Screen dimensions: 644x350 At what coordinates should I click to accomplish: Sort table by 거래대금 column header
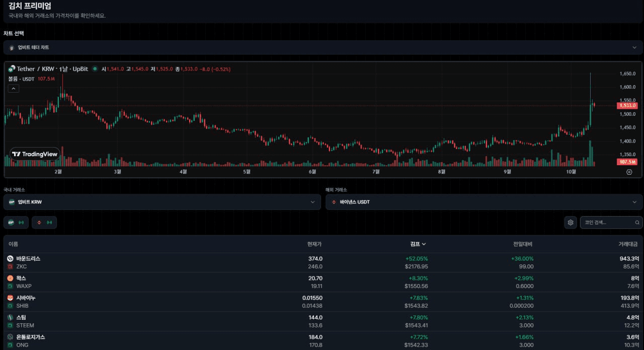628,244
